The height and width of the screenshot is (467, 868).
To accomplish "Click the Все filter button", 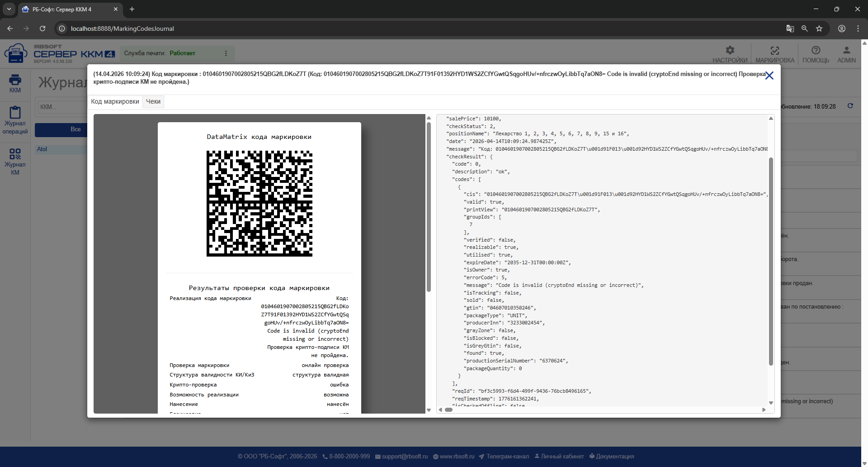I will pyautogui.click(x=61, y=129).
